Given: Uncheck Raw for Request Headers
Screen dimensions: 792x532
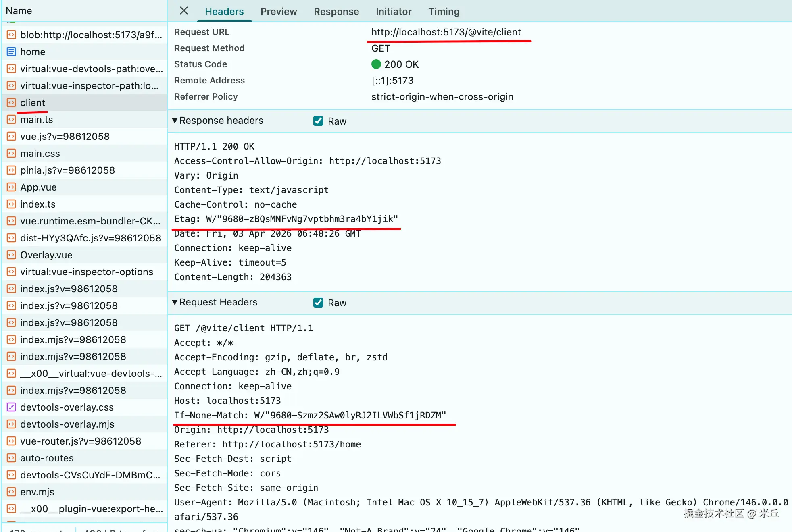Looking at the screenshot, I should tap(318, 303).
